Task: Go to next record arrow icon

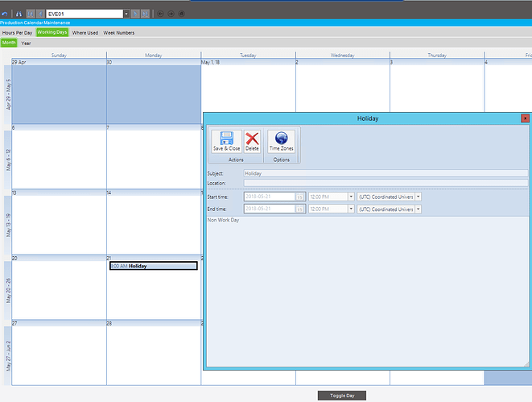Action: coord(135,14)
